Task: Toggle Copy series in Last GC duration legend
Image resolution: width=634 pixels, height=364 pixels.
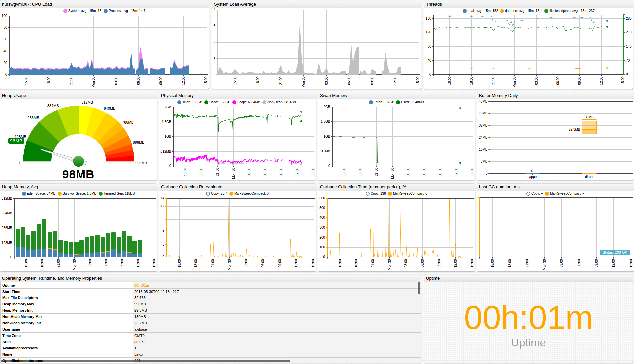Action: (x=535, y=194)
